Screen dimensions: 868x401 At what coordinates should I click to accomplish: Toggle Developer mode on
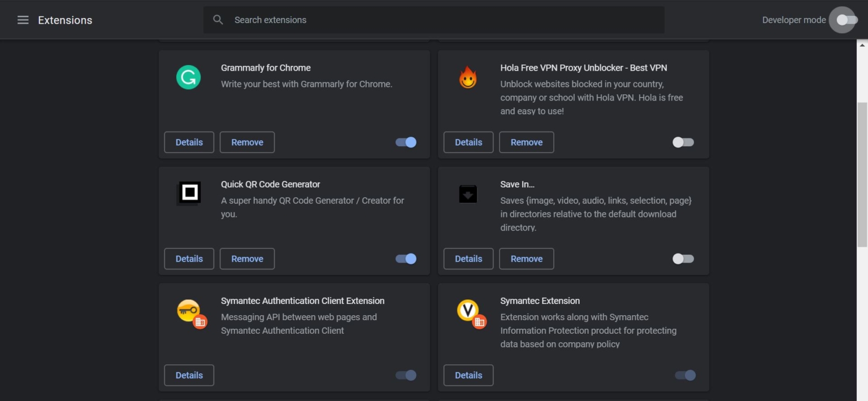point(843,20)
